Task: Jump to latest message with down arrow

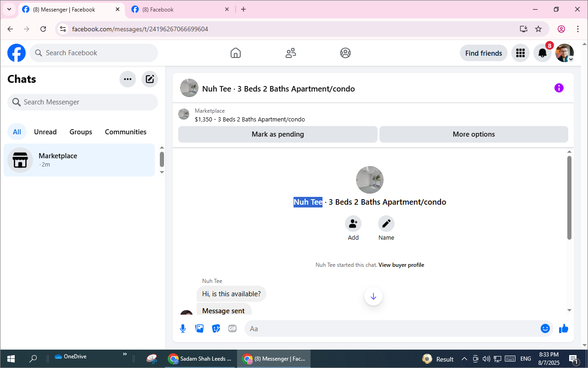Action: pyautogui.click(x=373, y=296)
